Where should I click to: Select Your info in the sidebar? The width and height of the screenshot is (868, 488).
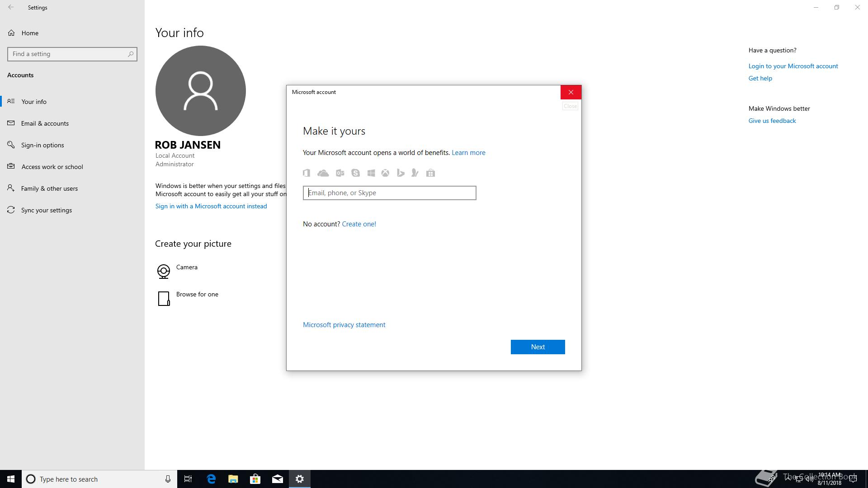(x=72, y=102)
